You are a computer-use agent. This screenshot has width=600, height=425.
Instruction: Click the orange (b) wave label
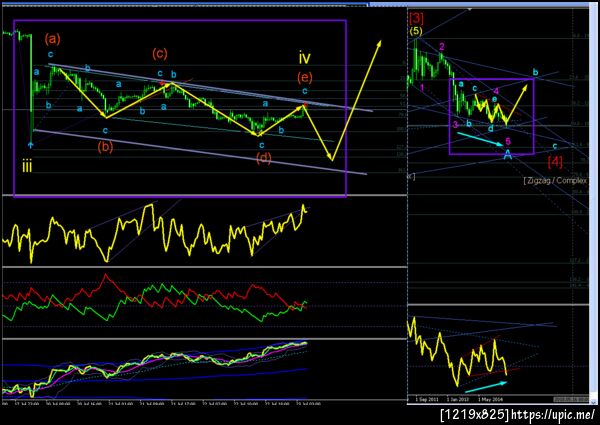105,147
